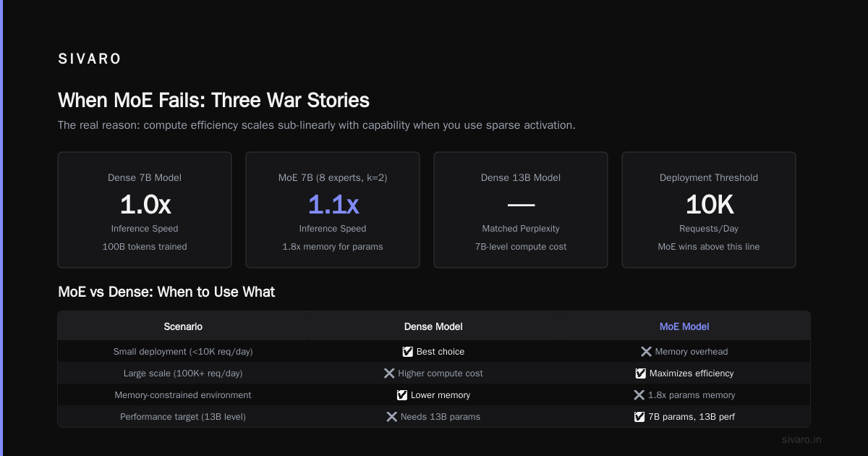Click the 'Lower memory' cell text

click(441, 395)
